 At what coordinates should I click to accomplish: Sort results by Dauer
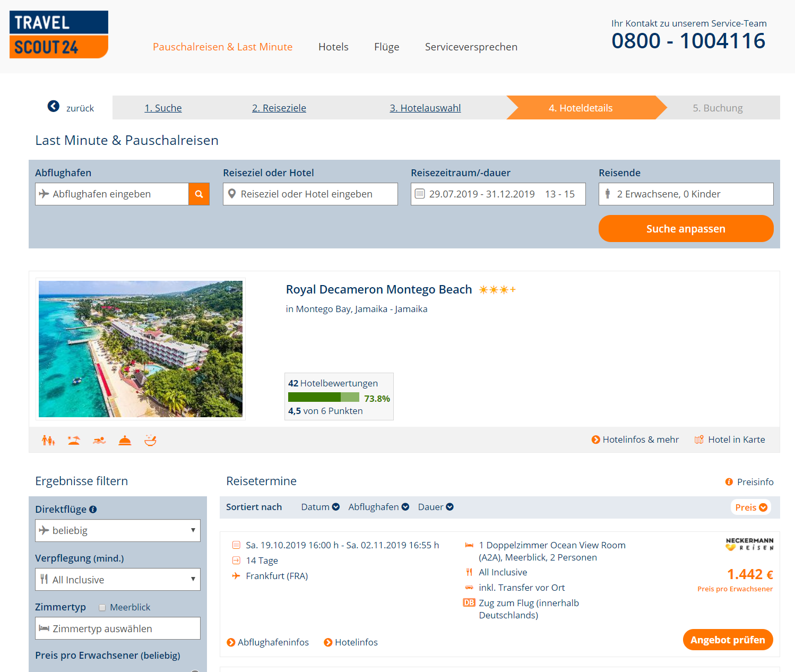436,507
